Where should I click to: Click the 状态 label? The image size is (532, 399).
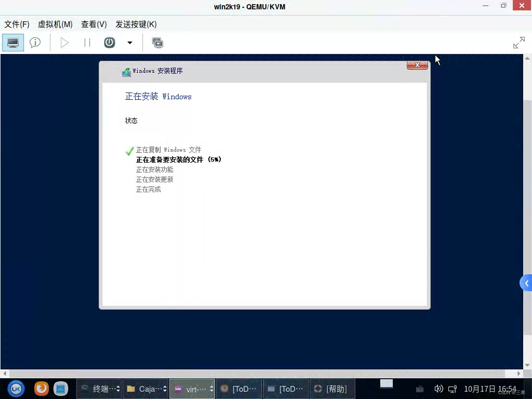point(131,121)
